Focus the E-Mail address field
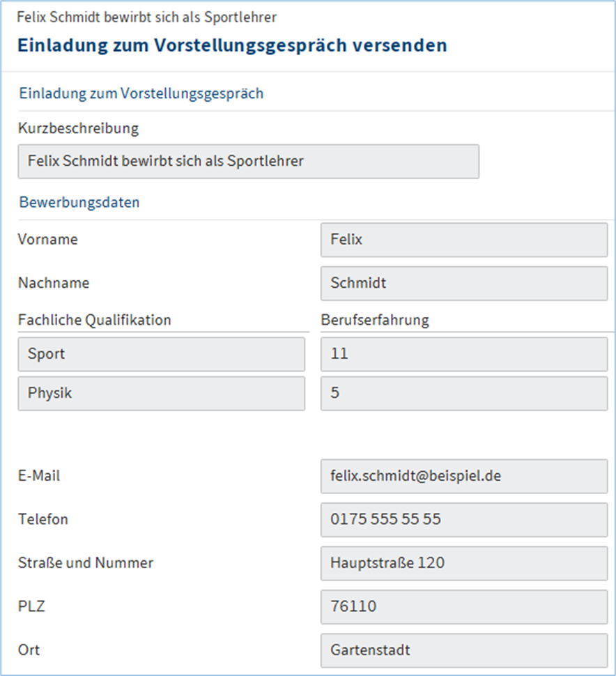The height and width of the screenshot is (676, 616). (463, 476)
